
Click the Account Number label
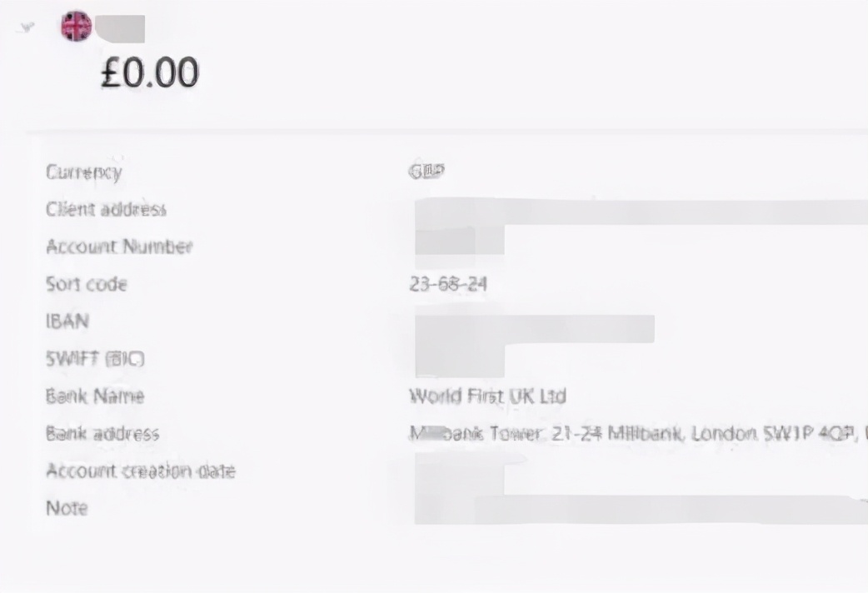[x=119, y=247]
